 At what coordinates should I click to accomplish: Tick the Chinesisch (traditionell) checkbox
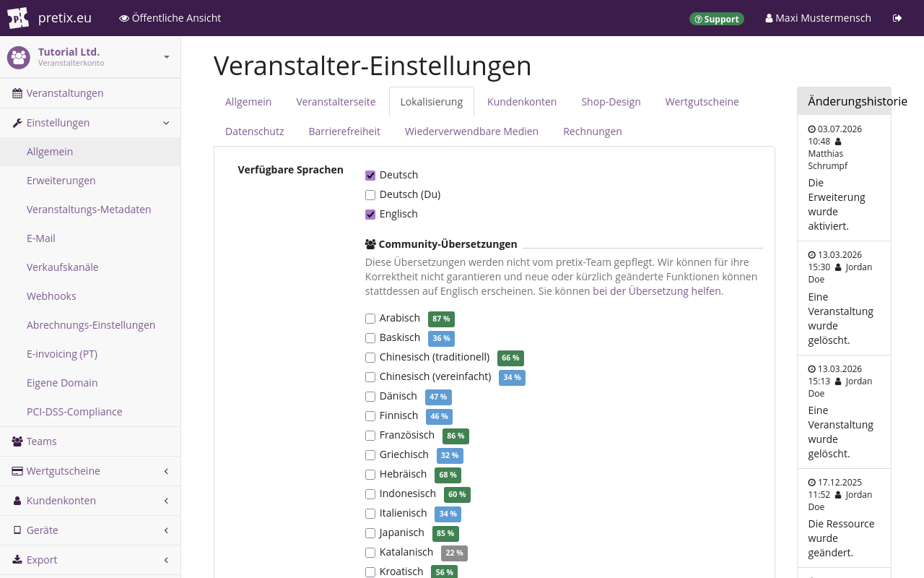point(370,357)
